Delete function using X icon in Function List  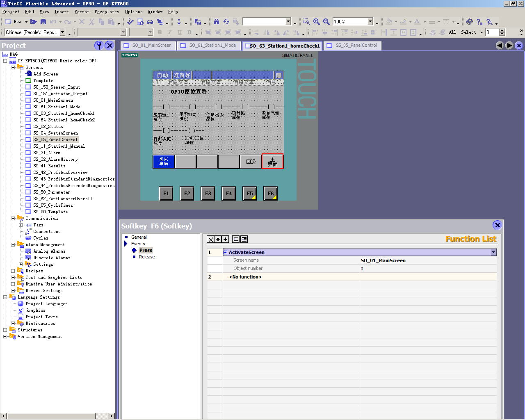tap(211, 240)
